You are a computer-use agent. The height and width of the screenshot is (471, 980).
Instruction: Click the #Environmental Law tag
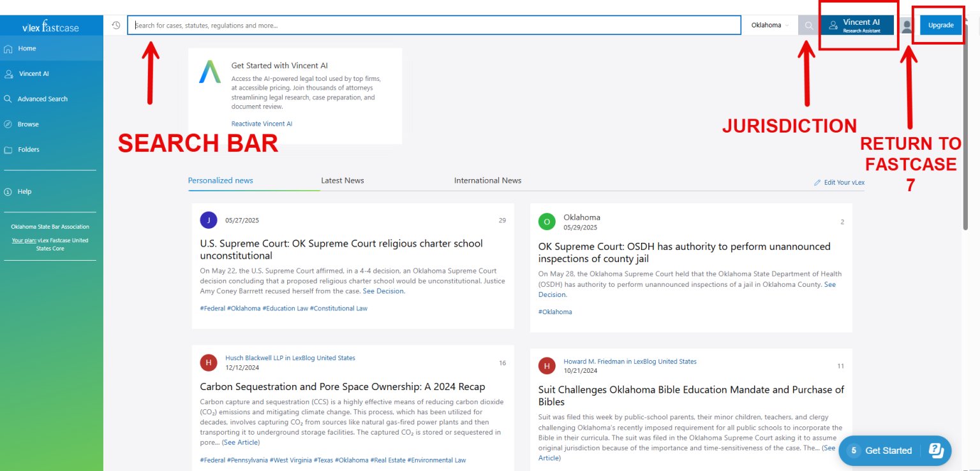pos(436,460)
